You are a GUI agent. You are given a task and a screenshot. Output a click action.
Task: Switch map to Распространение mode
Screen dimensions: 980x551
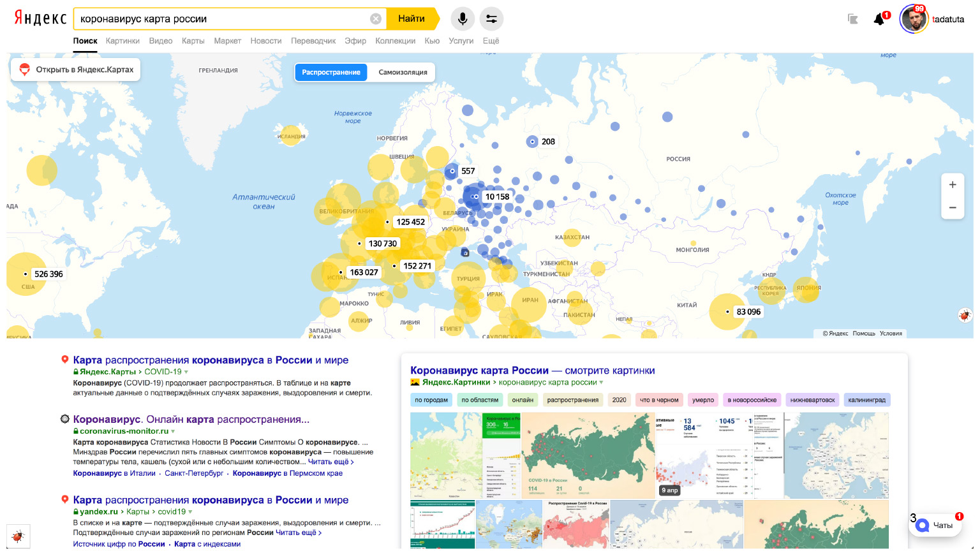coord(331,72)
